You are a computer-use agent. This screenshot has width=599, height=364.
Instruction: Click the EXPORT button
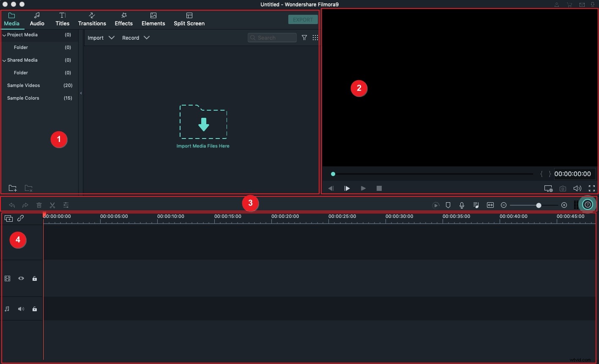[303, 19]
